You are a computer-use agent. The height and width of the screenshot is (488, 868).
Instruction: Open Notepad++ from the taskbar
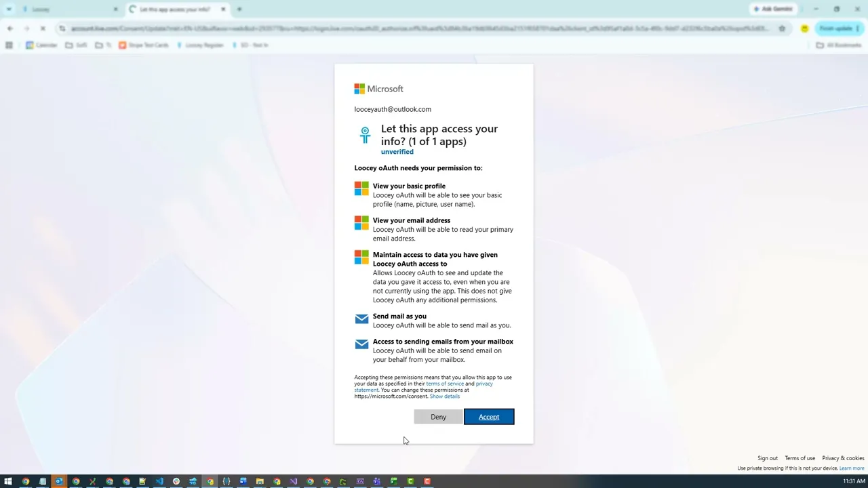pyautogui.click(x=142, y=481)
